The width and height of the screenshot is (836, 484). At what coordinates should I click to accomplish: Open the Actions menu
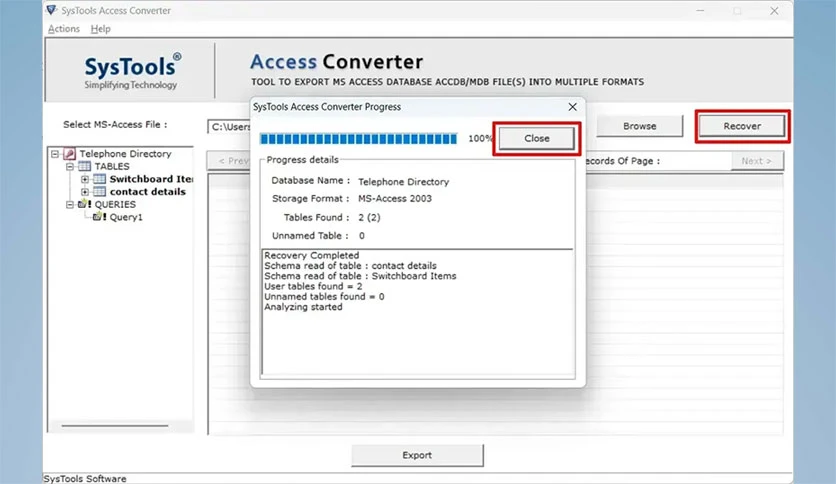(x=63, y=29)
